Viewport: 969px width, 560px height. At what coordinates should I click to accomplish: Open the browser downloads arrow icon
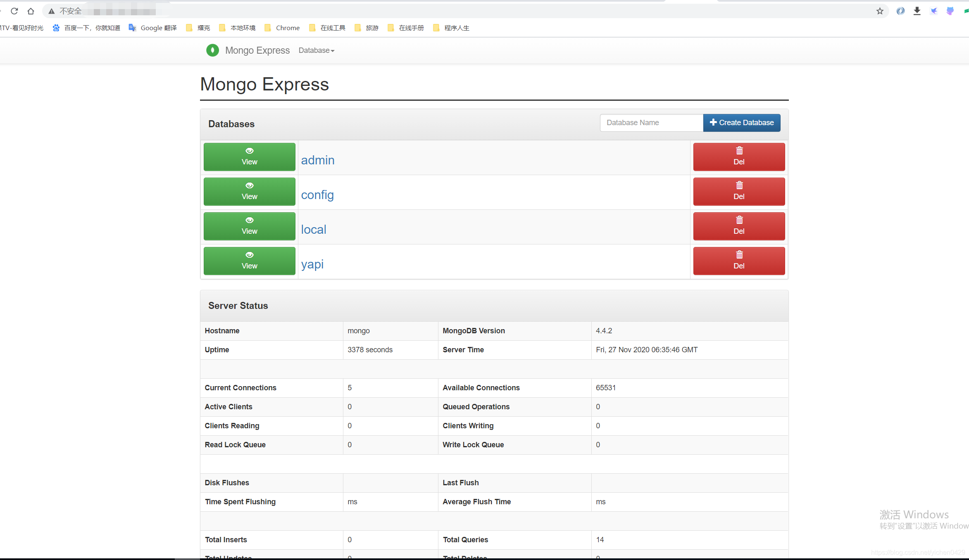click(917, 11)
